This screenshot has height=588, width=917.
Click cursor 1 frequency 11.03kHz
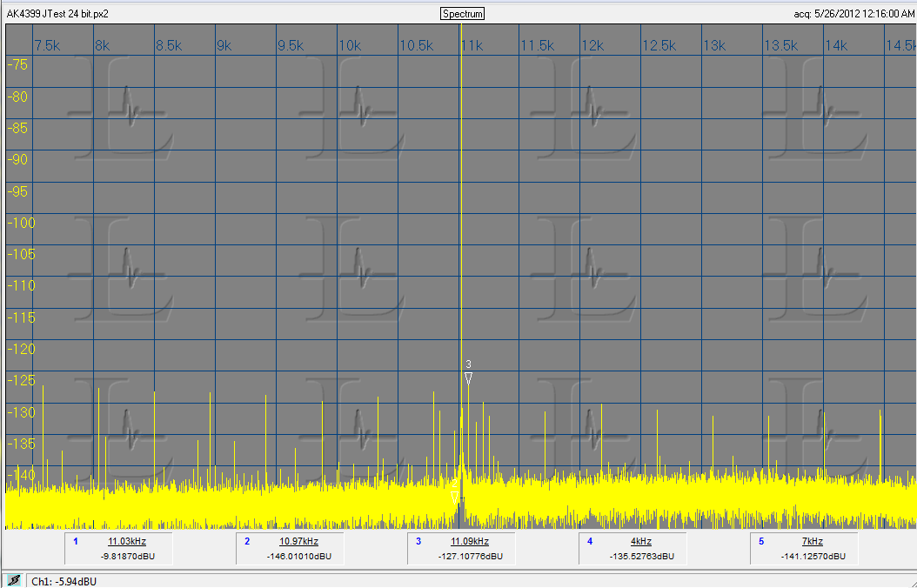pos(127,541)
